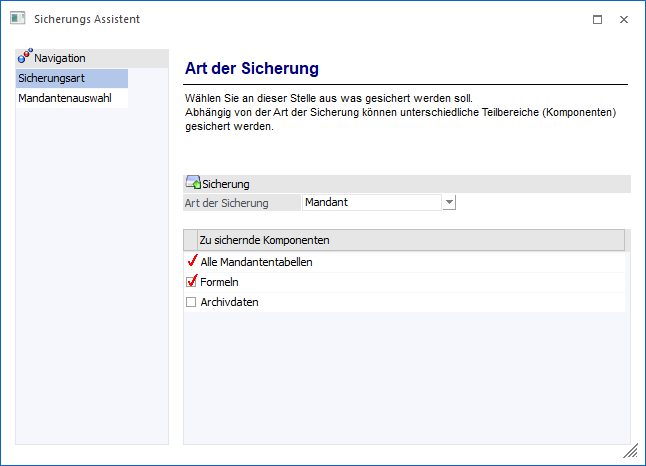
Task: Click the Navigation panel header icon
Action: pyautogui.click(x=25, y=58)
